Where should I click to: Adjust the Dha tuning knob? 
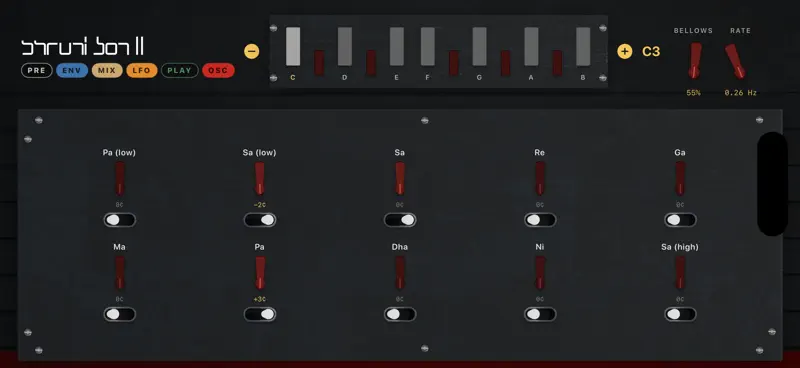click(400, 273)
